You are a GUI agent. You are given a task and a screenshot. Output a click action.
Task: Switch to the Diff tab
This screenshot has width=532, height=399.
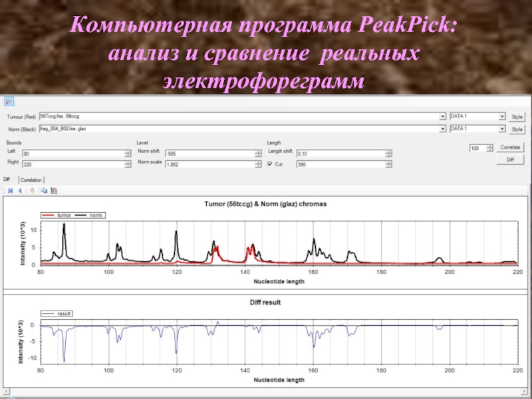[7, 180]
